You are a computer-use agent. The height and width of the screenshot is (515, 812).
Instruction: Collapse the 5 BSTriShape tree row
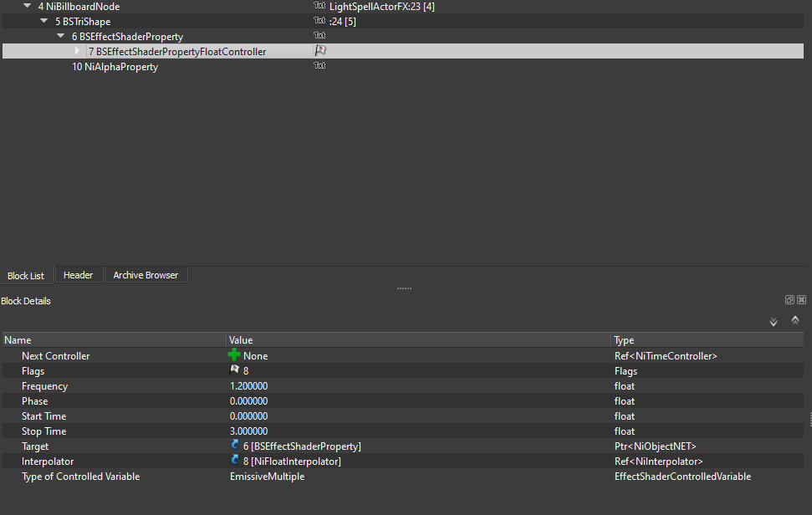(44, 21)
